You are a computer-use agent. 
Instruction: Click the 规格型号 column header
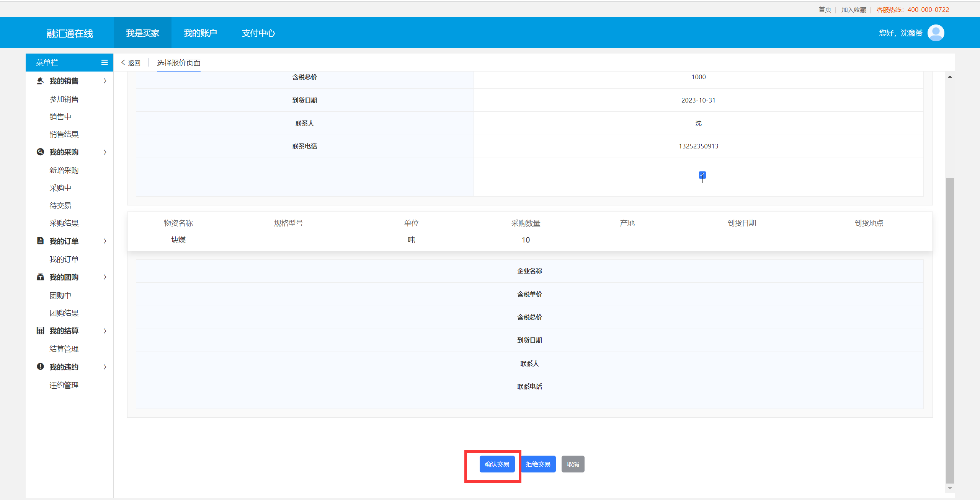[x=288, y=223]
